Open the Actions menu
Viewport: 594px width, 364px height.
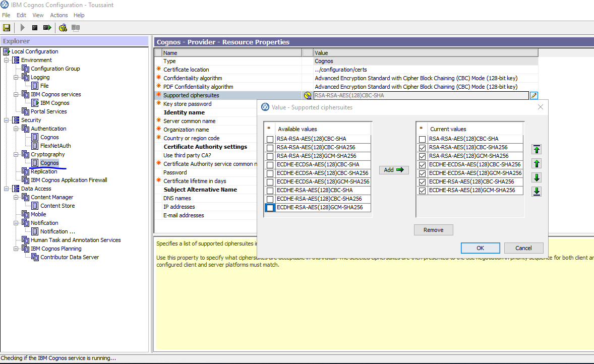[59, 15]
